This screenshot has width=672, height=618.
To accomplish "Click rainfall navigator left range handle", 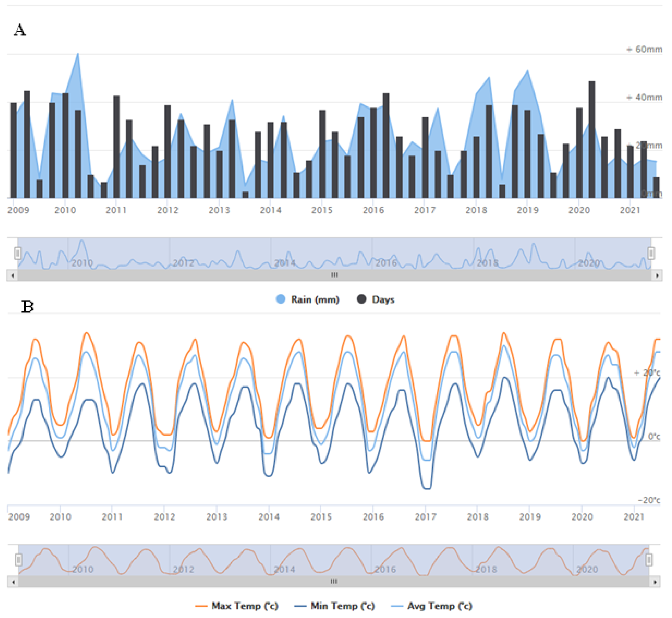I will (x=18, y=253).
